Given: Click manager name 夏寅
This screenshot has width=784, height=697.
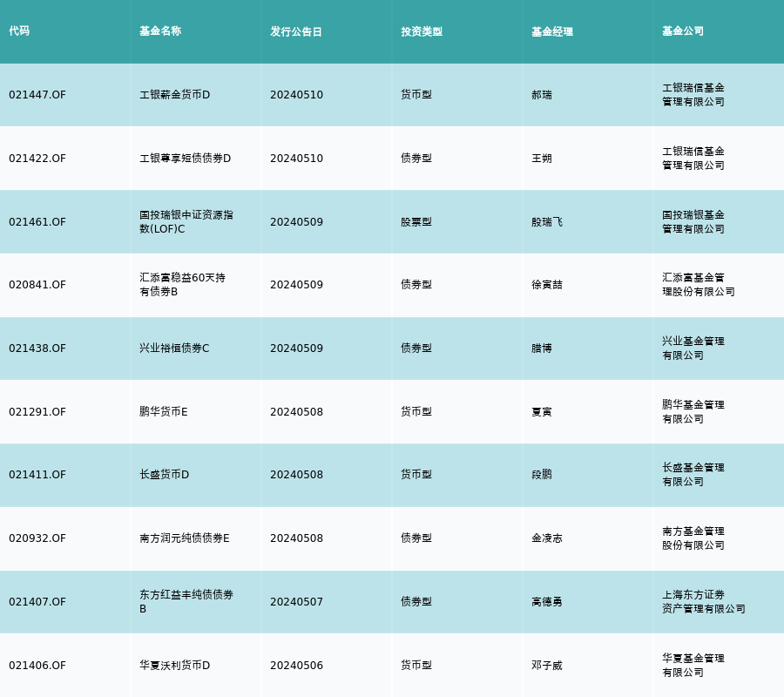Looking at the screenshot, I should point(542,411).
